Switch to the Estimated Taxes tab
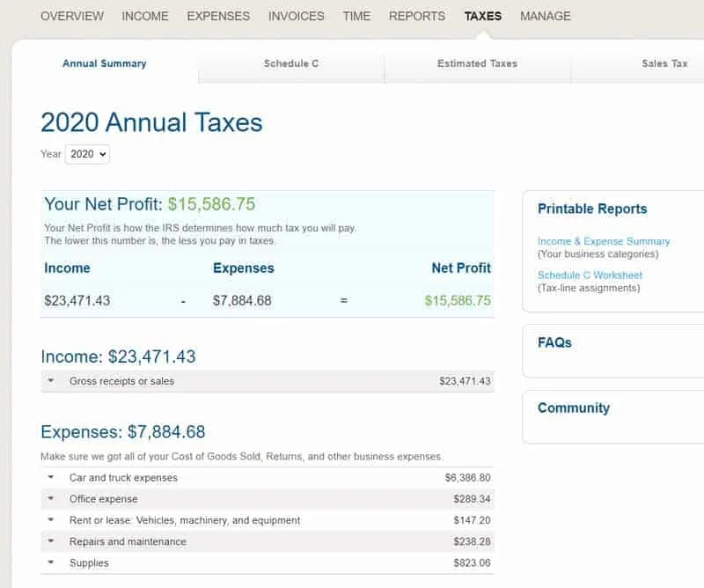704x588 pixels. click(477, 63)
